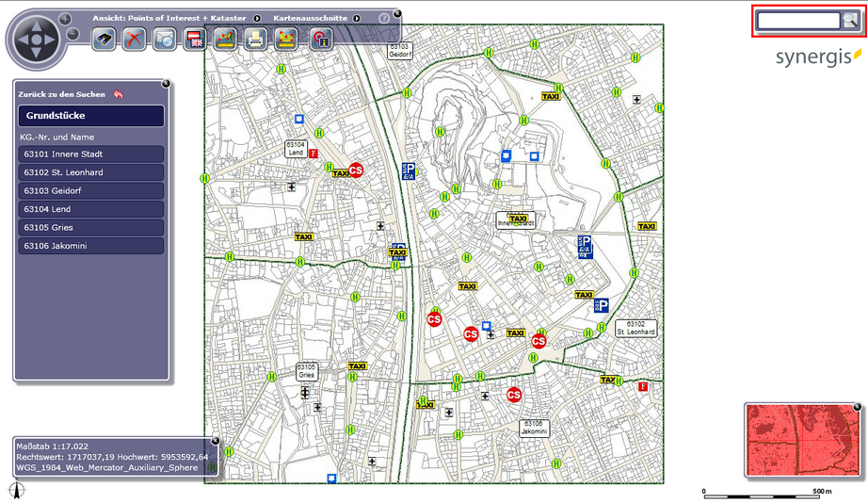This screenshot has width=868, height=503.
Task: Zoom out with the minus button
Action: 72,35
